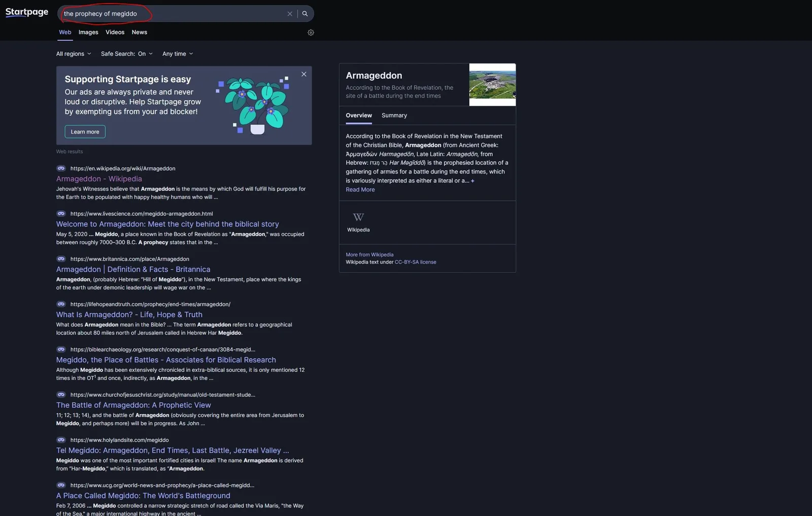This screenshot has width=812, height=516.
Task: Dismiss the Supporting Startpage banner
Action: pyautogui.click(x=304, y=74)
